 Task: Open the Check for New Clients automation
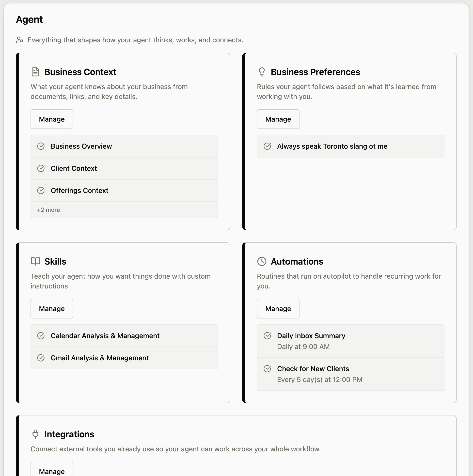tap(313, 369)
